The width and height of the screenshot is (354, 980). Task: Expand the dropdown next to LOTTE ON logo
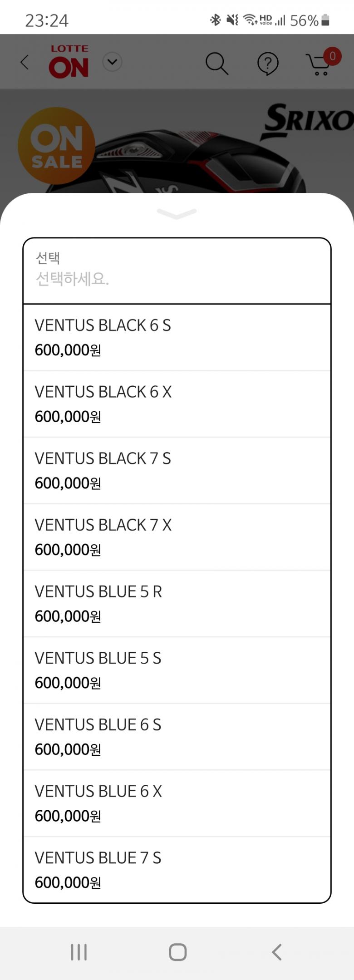[112, 62]
